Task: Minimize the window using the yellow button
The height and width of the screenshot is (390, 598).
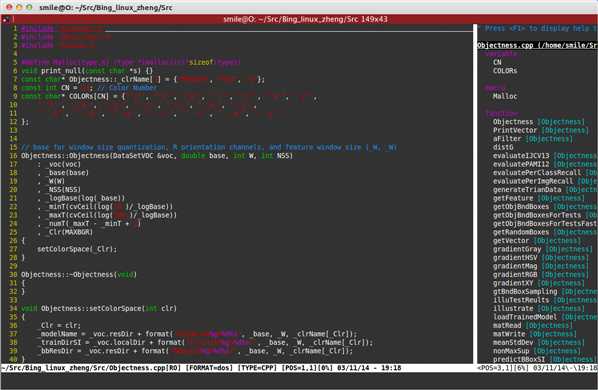Action: click(19, 7)
